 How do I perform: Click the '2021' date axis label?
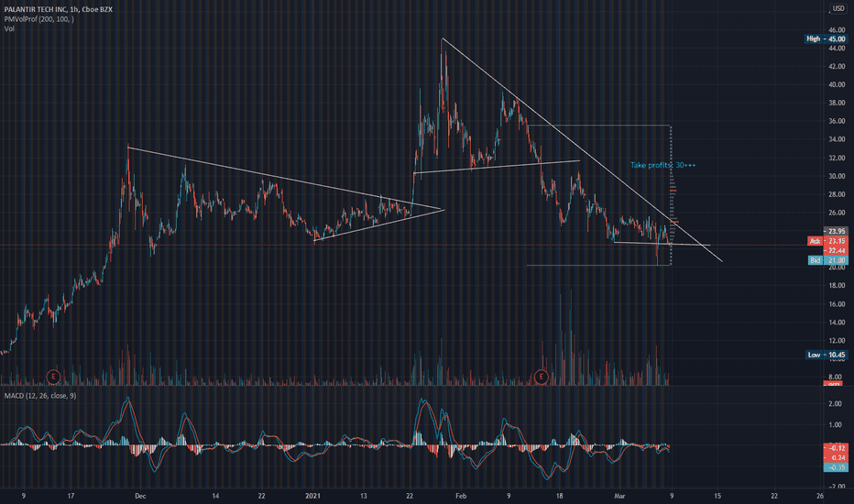(312, 496)
